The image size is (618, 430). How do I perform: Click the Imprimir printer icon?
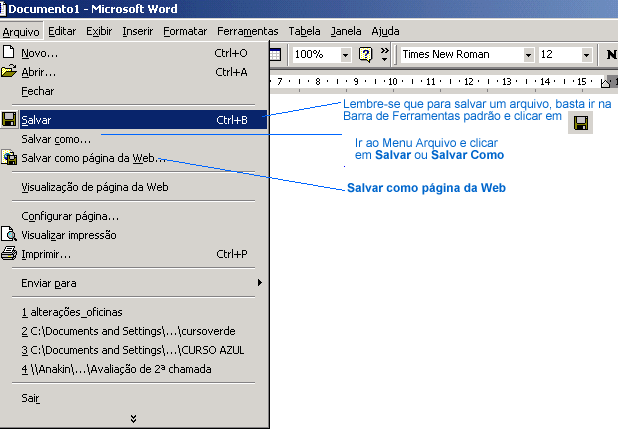[9, 253]
